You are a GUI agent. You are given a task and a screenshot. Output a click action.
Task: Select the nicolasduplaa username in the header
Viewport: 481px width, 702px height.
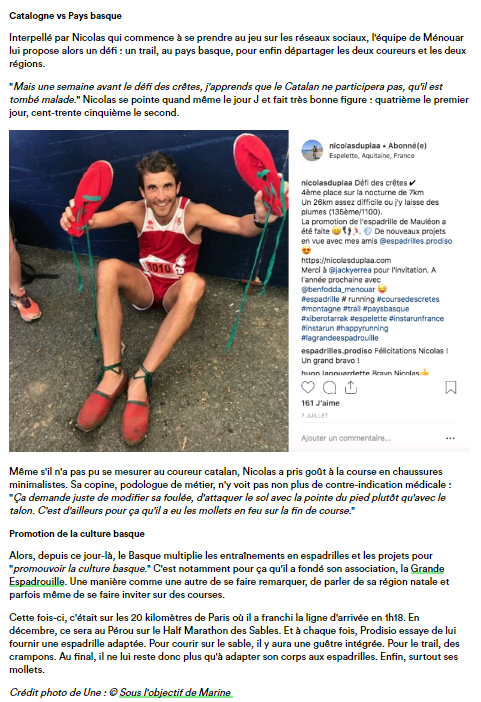(354, 146)
